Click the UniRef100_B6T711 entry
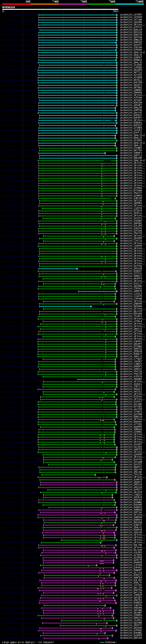Viewport: 146px width, 644px height. point(131,72)
